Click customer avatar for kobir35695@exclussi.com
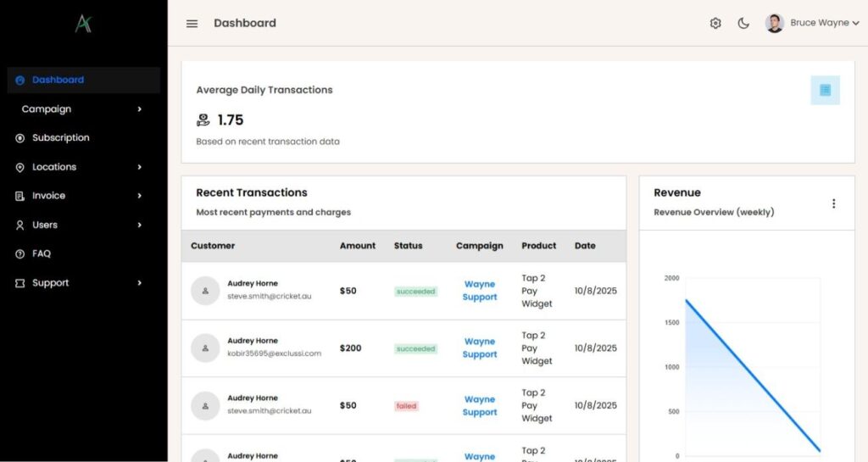This screenshot has width=868, height=462. [205, 348]
